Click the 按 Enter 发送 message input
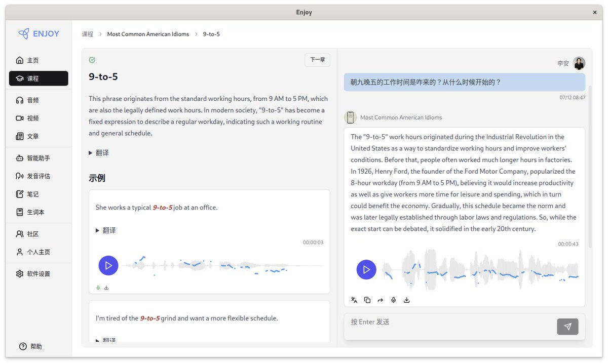Screen dimensions: 608x364 click(451, 327)
